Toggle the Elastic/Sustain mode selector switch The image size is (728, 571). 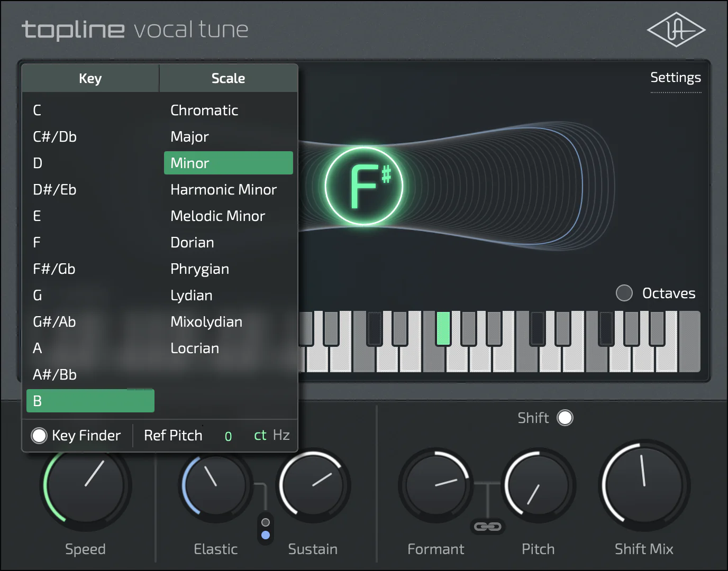(266, 529)
